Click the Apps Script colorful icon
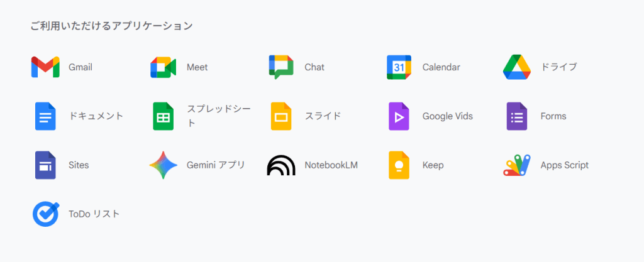644x262 pixels. (x=517, y=165)
